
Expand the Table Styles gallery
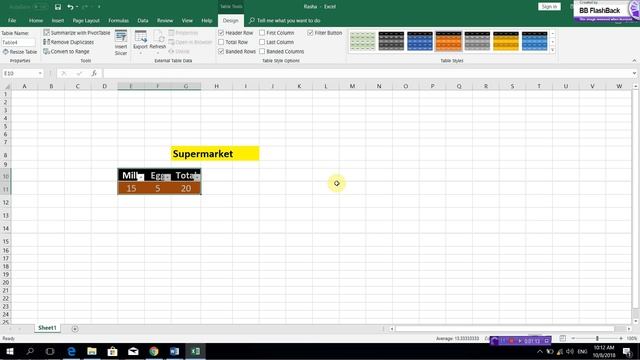pos(553,50)
